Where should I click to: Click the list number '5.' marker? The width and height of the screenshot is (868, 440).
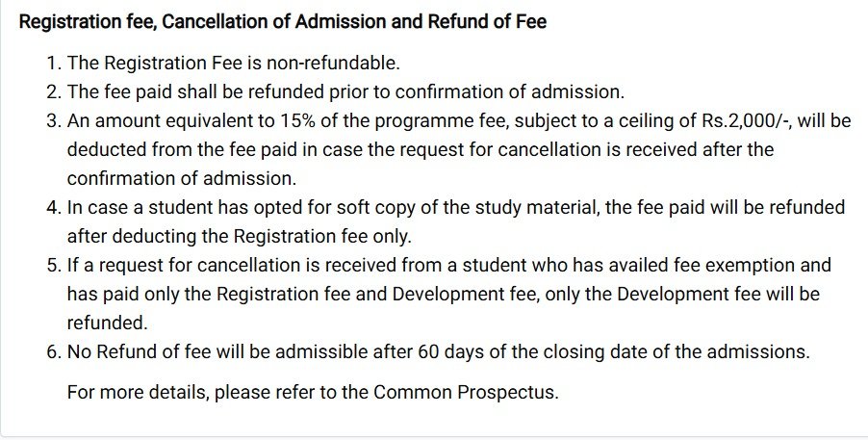pos(54,265)
